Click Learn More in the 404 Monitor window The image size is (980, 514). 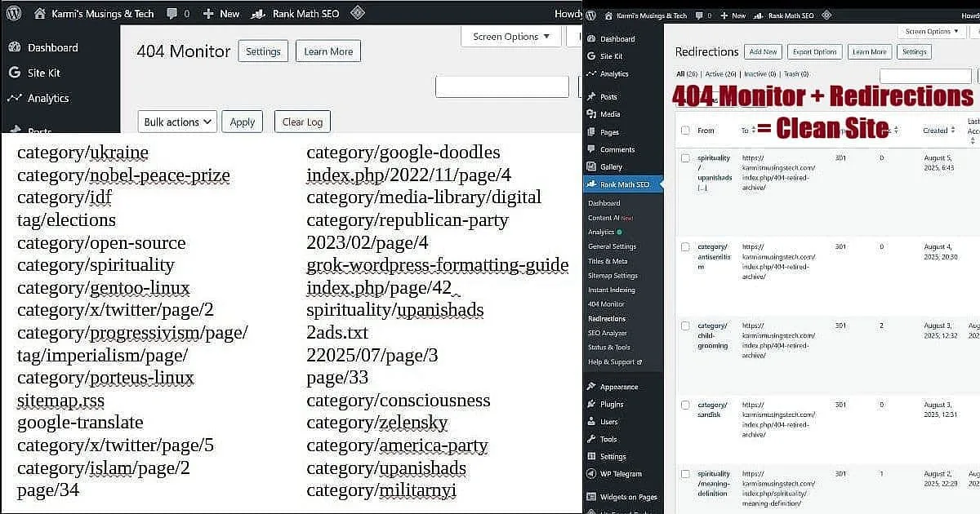(328, 51)
